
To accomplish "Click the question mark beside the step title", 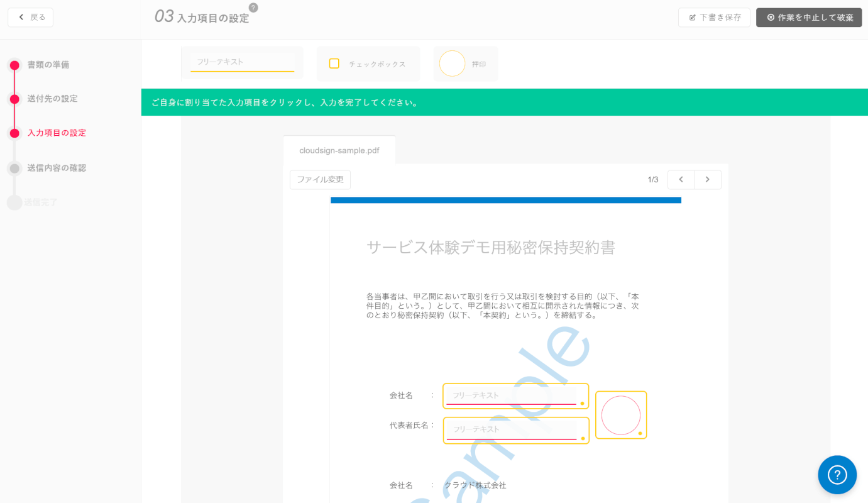I will click(252, 7).
